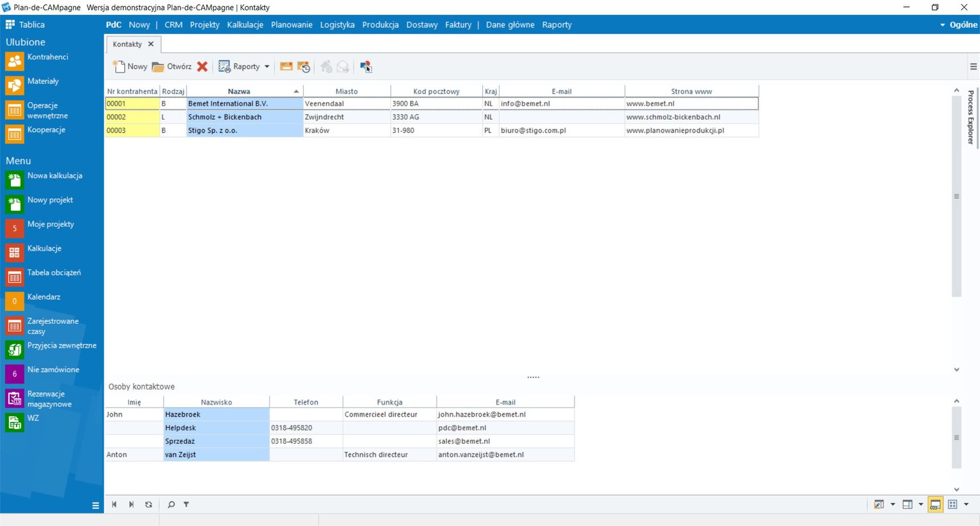Expand the Raporty dropdown arrow
The width and height of the screenshot is (980, 526).
pos(267,67)
